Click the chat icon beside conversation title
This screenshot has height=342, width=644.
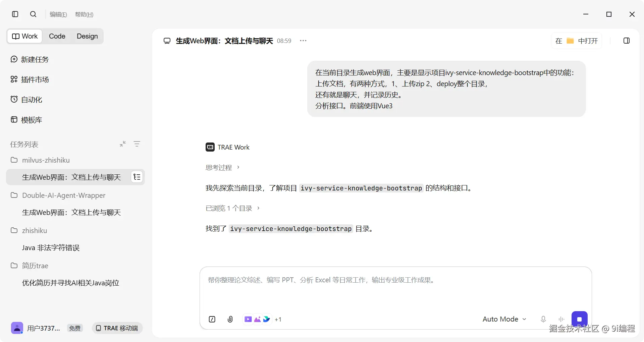[x=167, y=41]
